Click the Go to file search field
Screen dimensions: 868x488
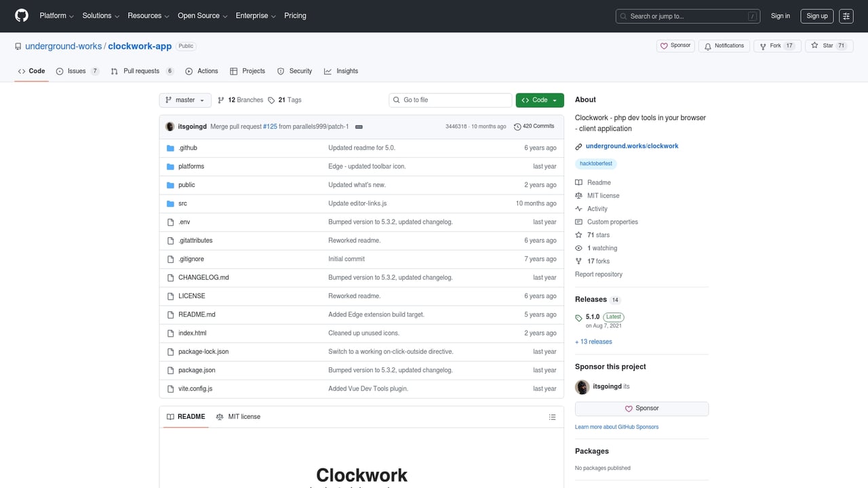[x=450, y=100]
